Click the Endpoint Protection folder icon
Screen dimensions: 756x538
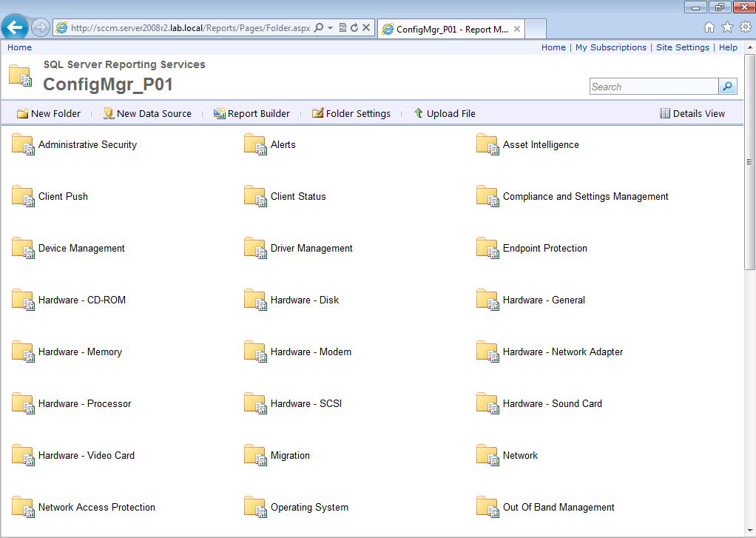click(487, 248)
